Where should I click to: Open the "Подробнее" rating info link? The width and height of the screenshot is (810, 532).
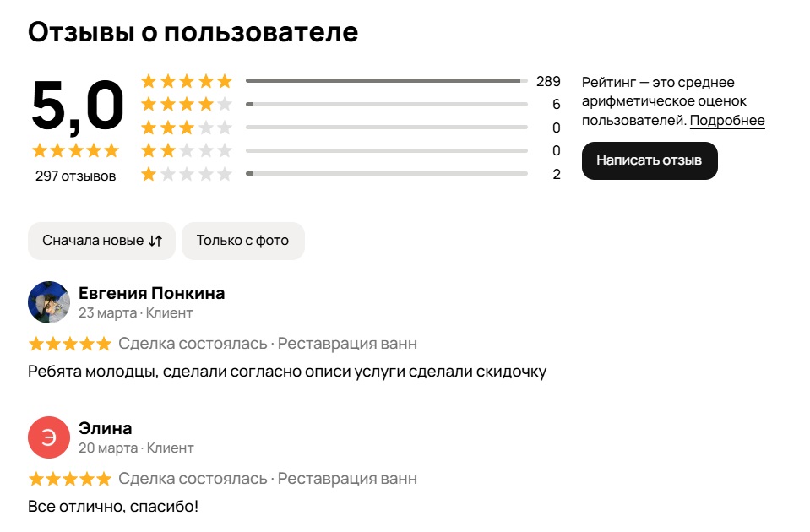727,121
